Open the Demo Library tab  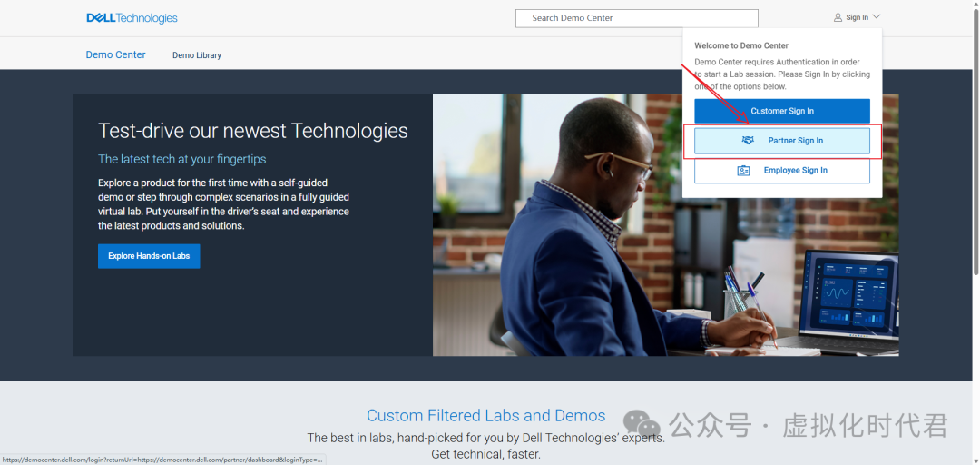(197, 55)
